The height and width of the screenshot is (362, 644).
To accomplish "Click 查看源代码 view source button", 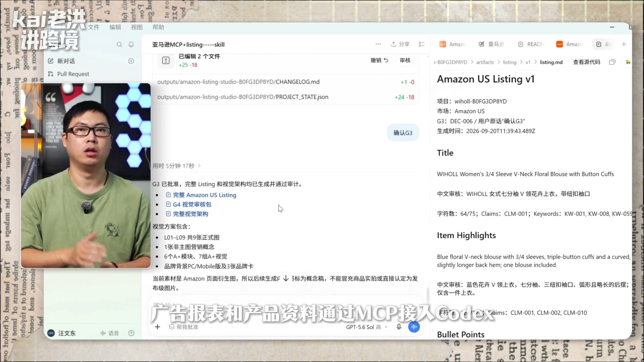I will [x=587, y=62].
